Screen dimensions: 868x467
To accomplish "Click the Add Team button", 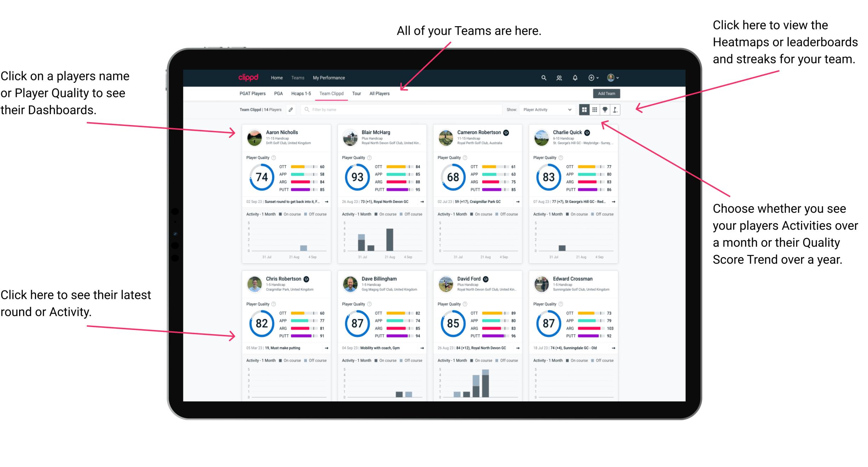I will [607, 94].
